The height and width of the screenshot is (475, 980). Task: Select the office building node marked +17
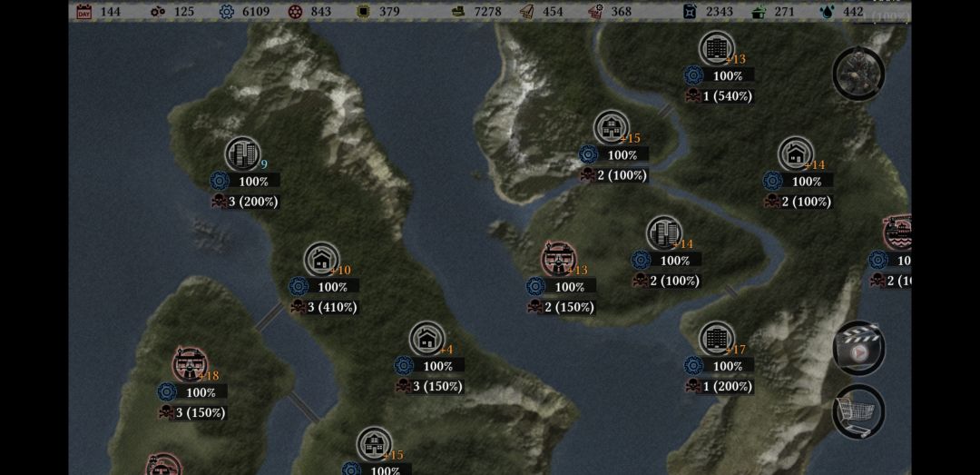(x=716, y=339)
